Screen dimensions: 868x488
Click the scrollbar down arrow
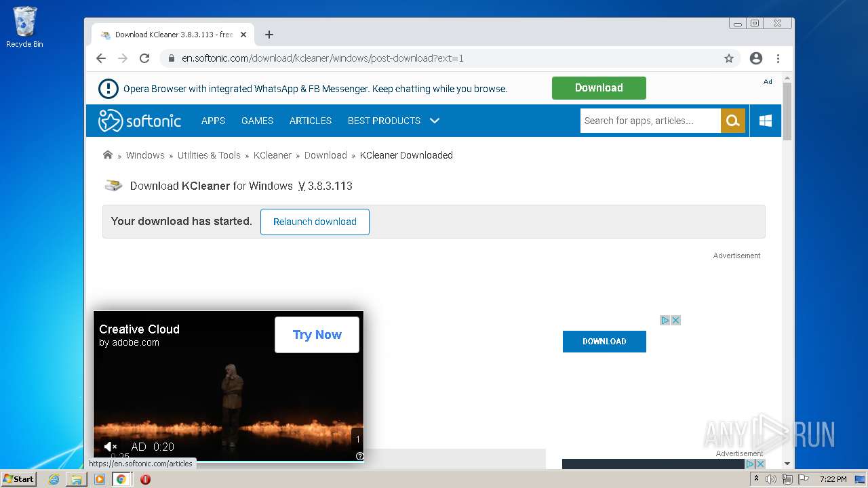pos(787,464)
